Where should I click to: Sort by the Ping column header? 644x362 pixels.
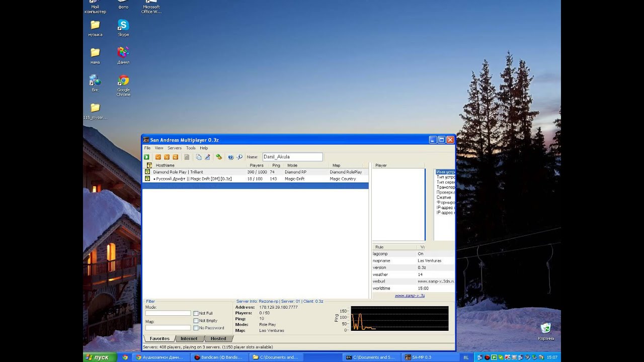[x=276, y=165]
